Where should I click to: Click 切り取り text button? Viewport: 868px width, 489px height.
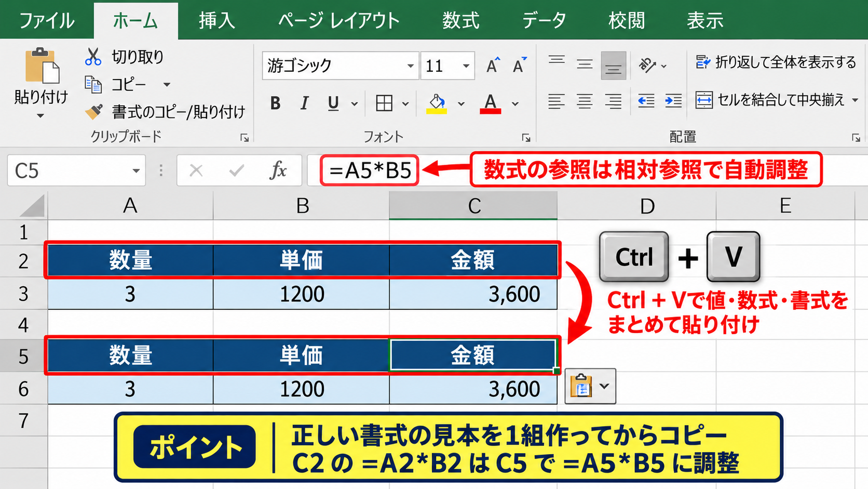click(x=138, y=57)
